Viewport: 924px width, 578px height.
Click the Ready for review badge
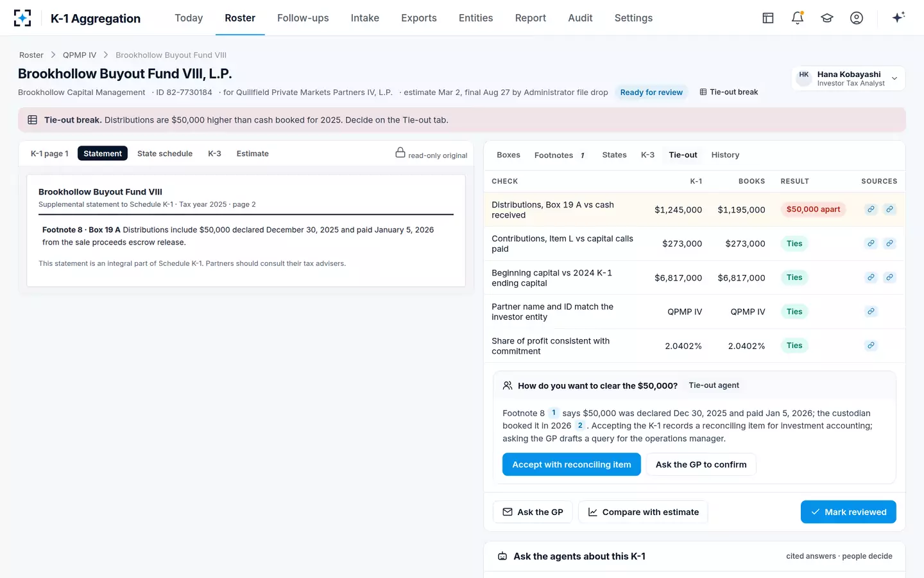click(x=651, y=92)
